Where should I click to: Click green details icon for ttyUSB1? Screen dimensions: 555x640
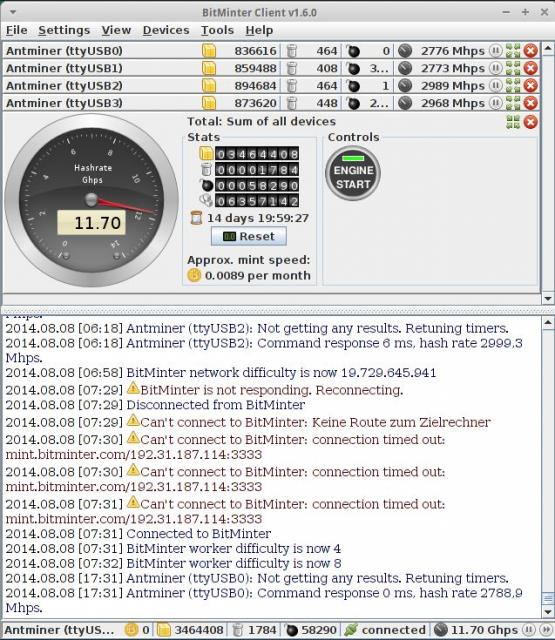pyautogui.click(x=513, y=68)
